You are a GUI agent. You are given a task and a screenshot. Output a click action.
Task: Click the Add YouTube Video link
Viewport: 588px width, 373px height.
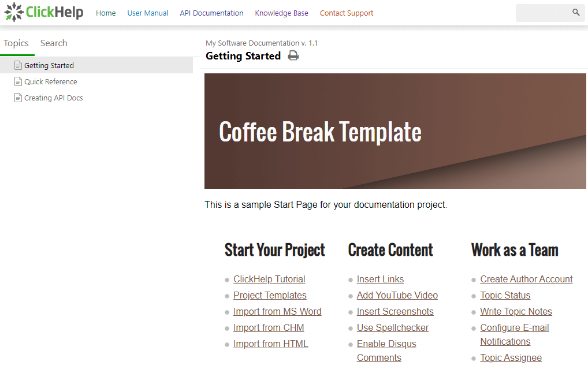397,295
